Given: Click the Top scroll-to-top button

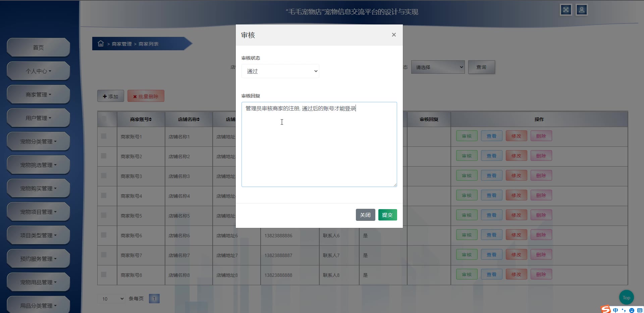Looking at the screenshot, I should (x=626, y=298).
